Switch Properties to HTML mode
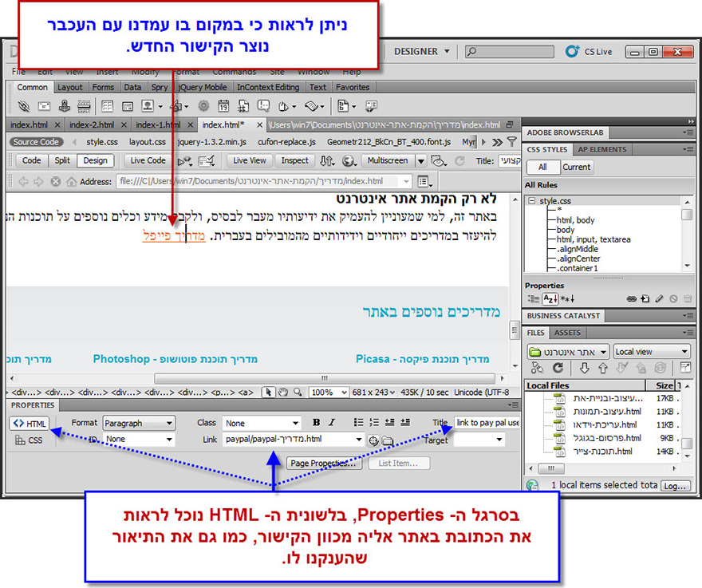702x588 pixels. click(x=30, y=424)
